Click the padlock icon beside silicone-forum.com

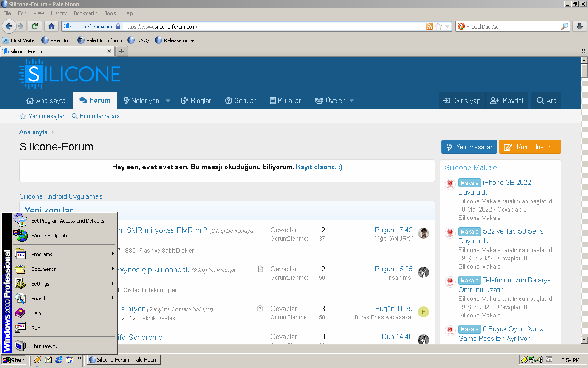(x=118, y=27)
